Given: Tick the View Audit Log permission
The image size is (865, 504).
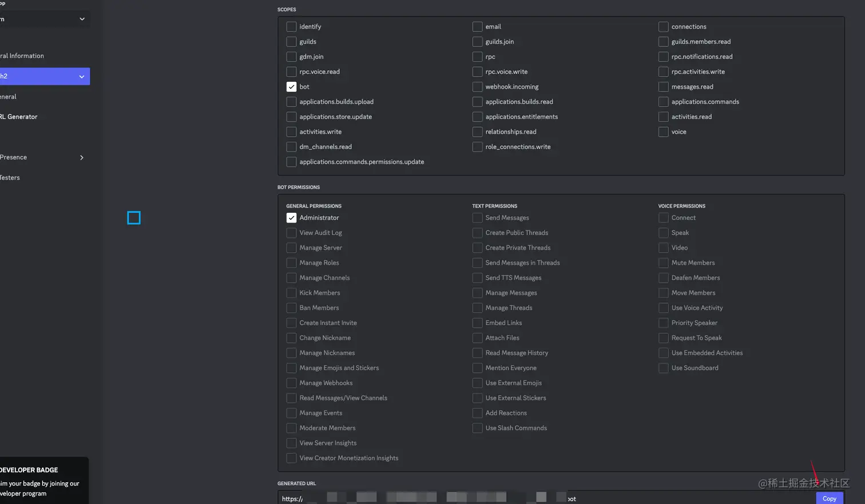Looking at the screenshot, I should pos(292,233).
